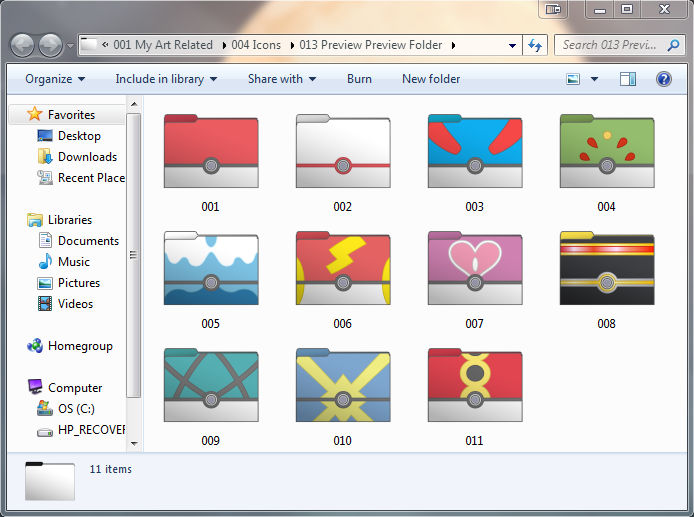This screenshot has height=517, width=694.
Task: Expand arrow after 004 Icons breadcrumb
Action: pyautogui.click(x=292, y=46)
